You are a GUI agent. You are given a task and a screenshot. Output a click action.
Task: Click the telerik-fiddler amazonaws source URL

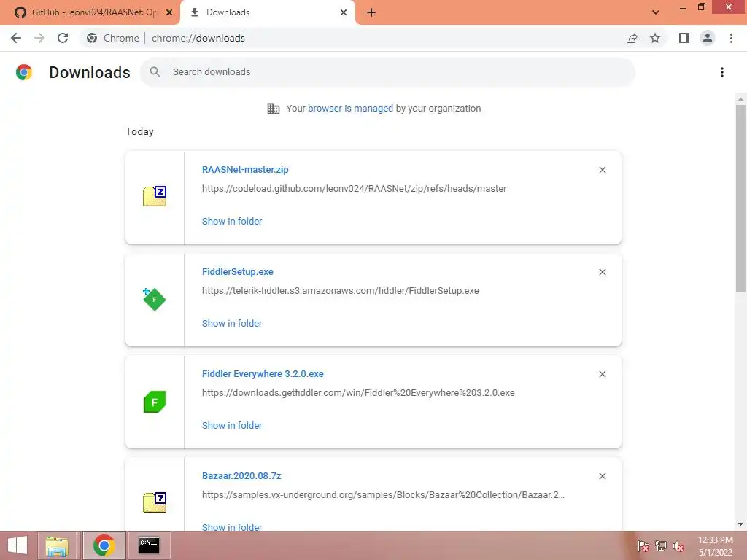tap(340, 290)
